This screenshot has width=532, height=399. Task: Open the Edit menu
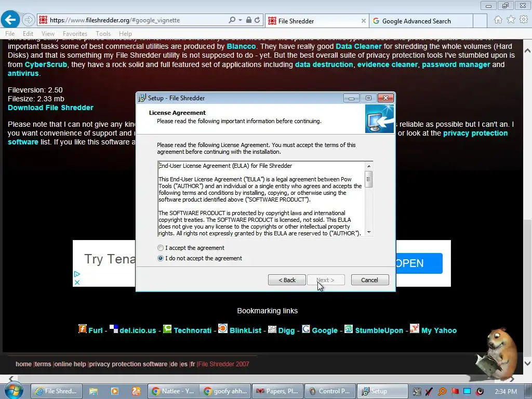[x=28, y=34]
